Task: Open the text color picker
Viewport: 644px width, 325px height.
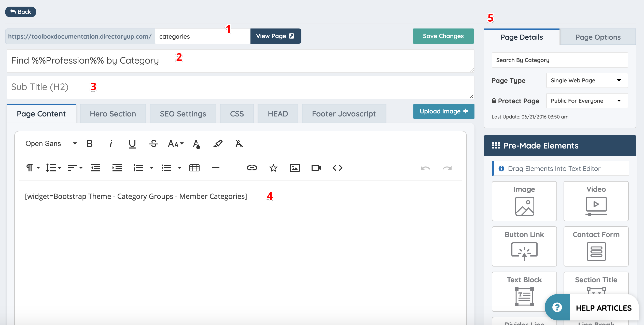Action: pos(196,144)
